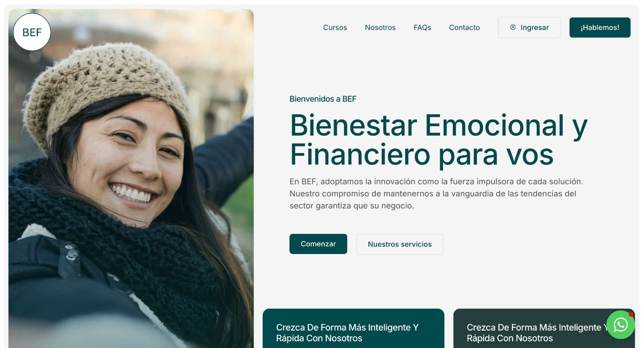Open the Cursos menu item
This screenshot has width=644, height=348.
click(x=335, y=28)
